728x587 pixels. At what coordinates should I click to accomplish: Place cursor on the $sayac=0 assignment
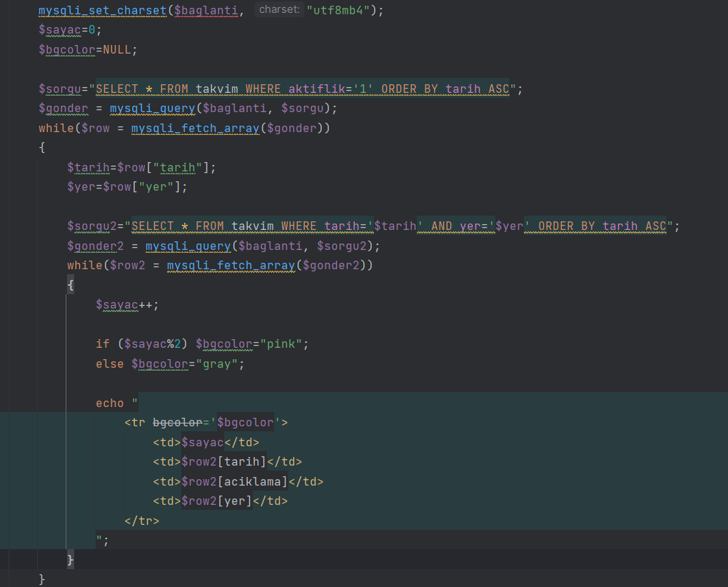tap(70, 30)
